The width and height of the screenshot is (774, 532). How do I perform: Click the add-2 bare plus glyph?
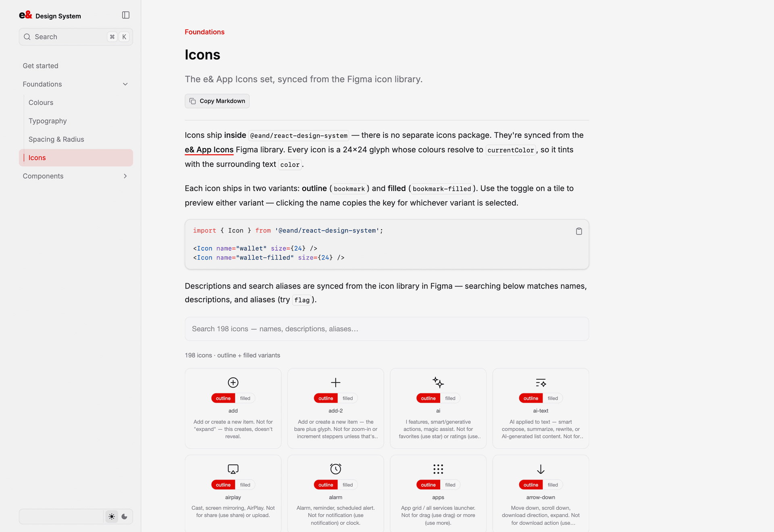coord(336,382)
